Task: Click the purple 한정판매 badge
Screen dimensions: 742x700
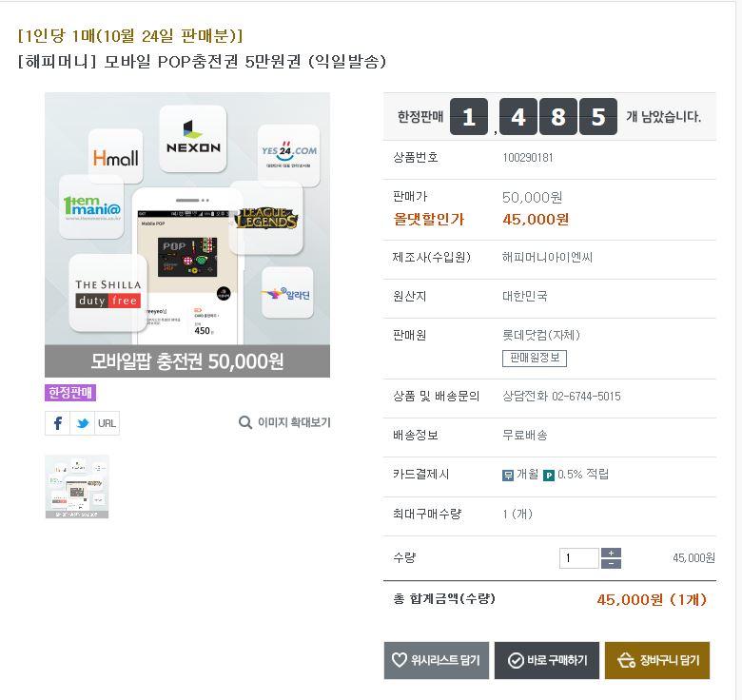Action: [x=70, y=392]
